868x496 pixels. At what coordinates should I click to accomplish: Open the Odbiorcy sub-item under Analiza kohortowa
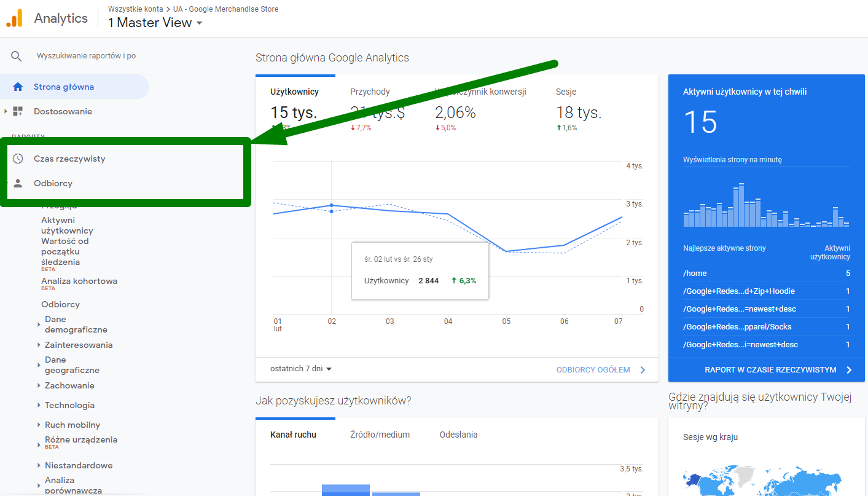(x=60, y=304)
